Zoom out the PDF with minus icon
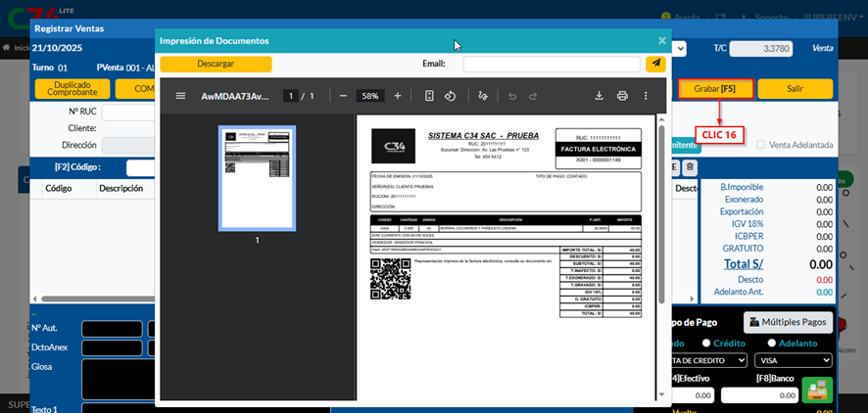 point(343,96)
